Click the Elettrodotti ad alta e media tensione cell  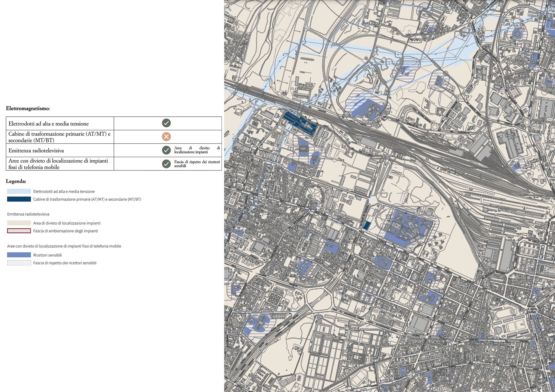[x=60, y=123]
